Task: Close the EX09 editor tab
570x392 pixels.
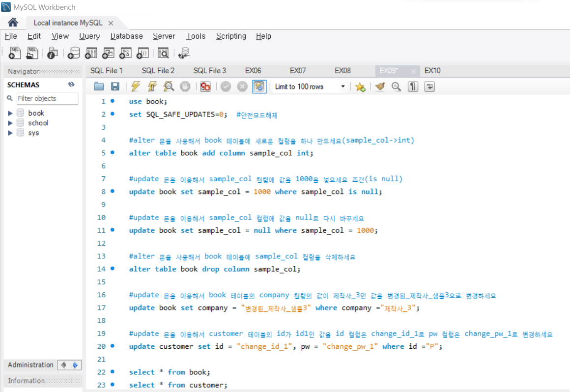Action: (413, 71)
